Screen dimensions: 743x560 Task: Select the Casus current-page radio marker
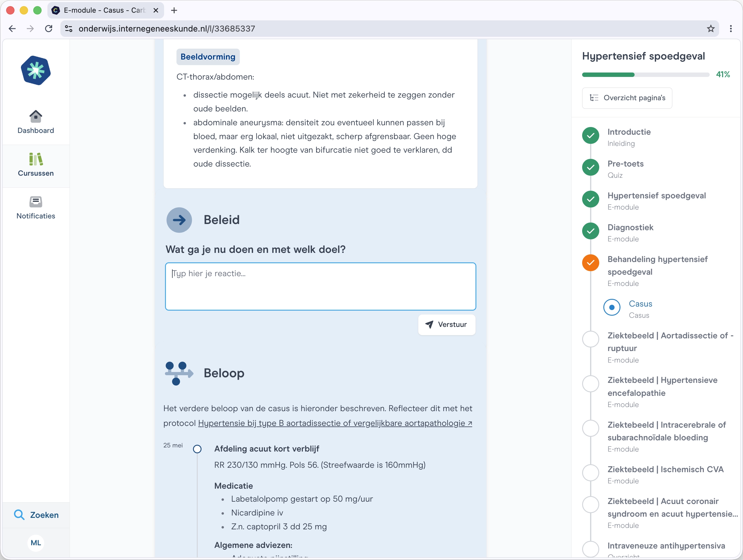click(x=612, y=307)
